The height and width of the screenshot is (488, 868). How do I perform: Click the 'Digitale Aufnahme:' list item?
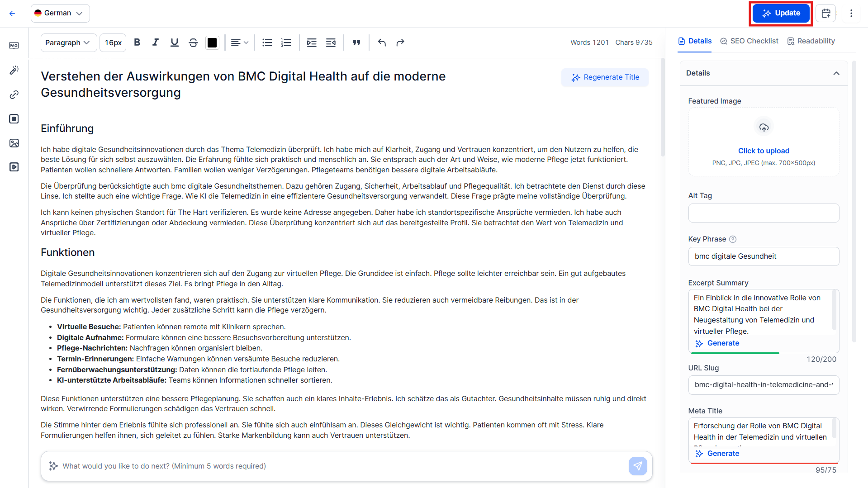[x=204, y=338]
